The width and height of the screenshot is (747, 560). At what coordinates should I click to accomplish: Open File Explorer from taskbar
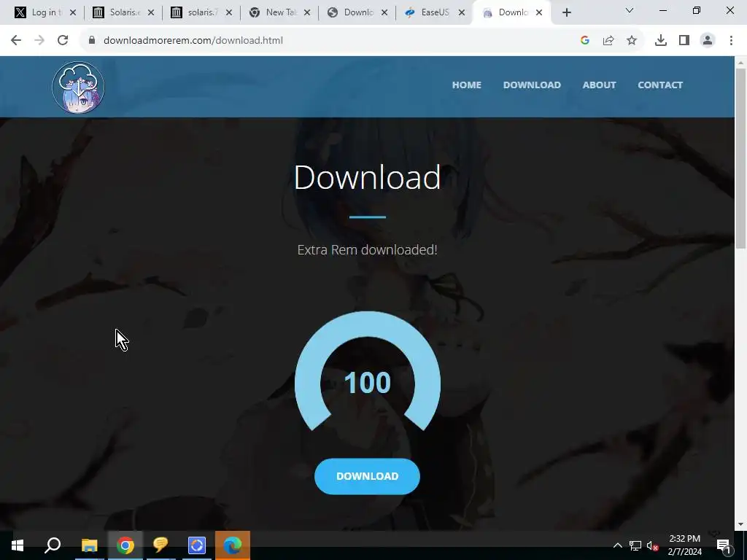89,545
